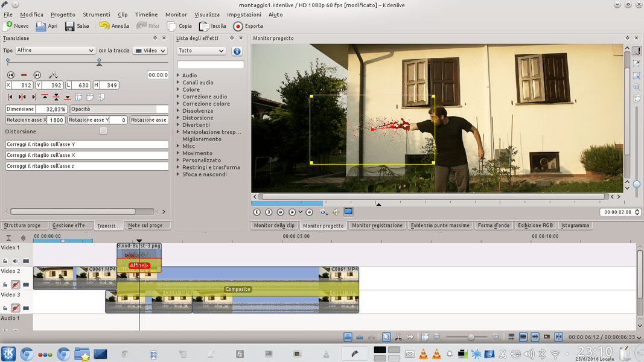Click the blue info icon in the effects list panel
Screen dimensions: 644x362
pos(237,51)
